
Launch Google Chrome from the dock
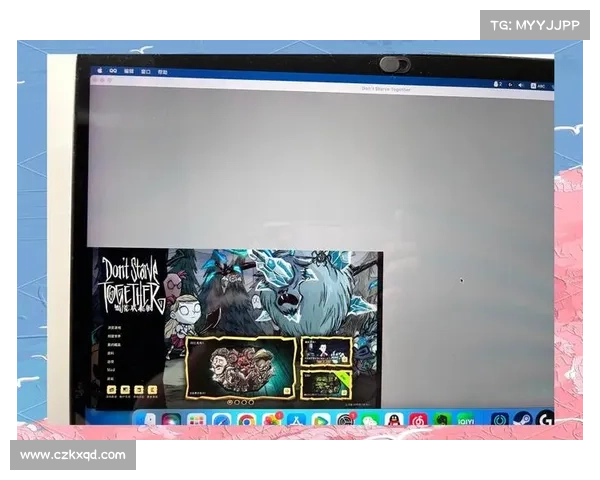[x=247, y=421]
